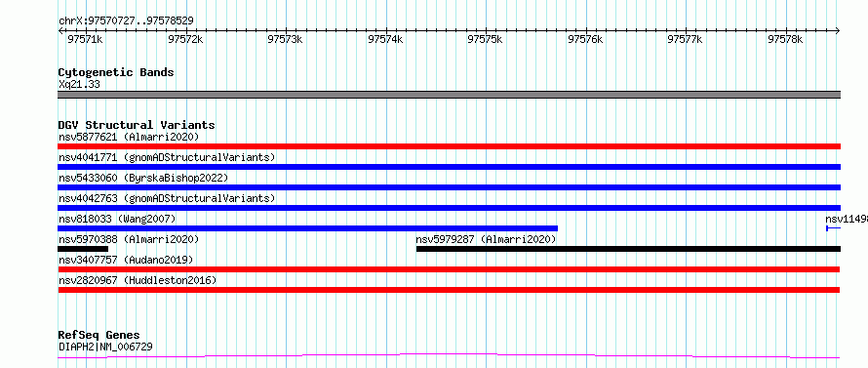Open variant label nsv5433060 (ByrskaBishop2022)
868x368 pixels.
point(143,178)
